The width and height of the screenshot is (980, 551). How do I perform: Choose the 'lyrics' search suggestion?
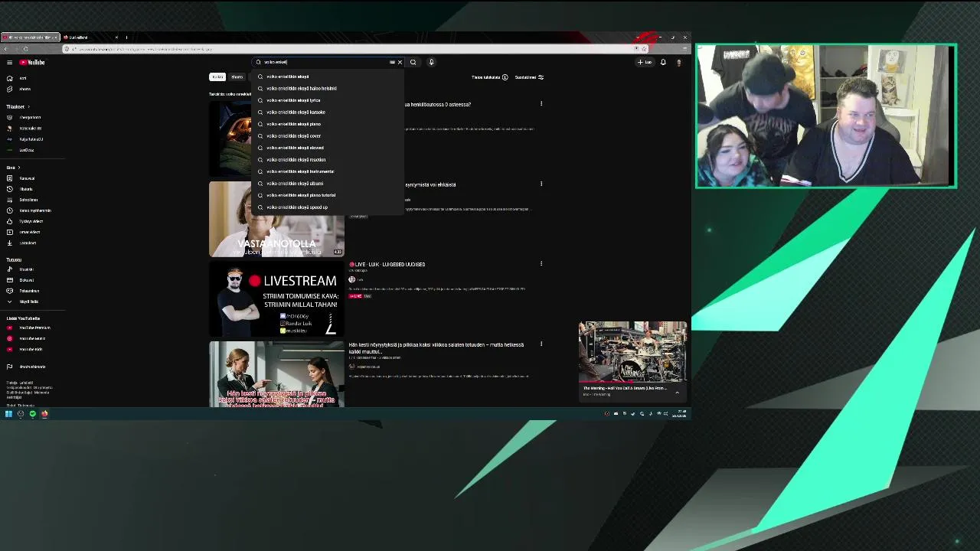(x=327, y=100)
